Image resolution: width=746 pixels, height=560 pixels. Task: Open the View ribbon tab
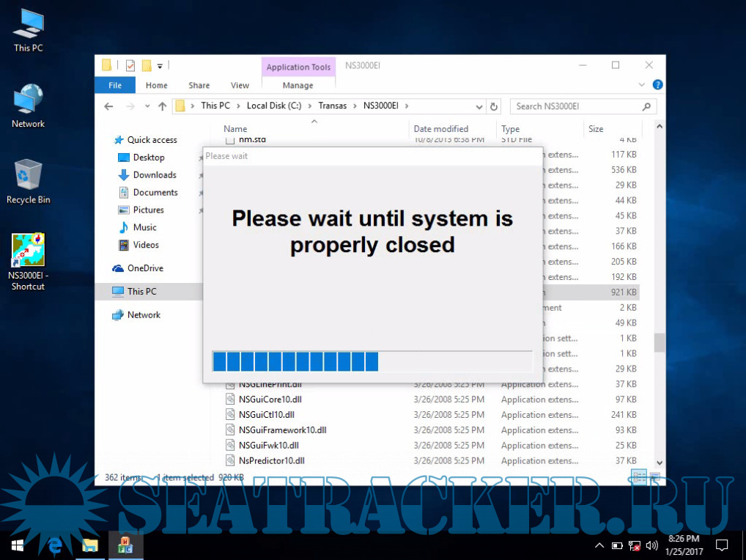click(x=240, y=85)
